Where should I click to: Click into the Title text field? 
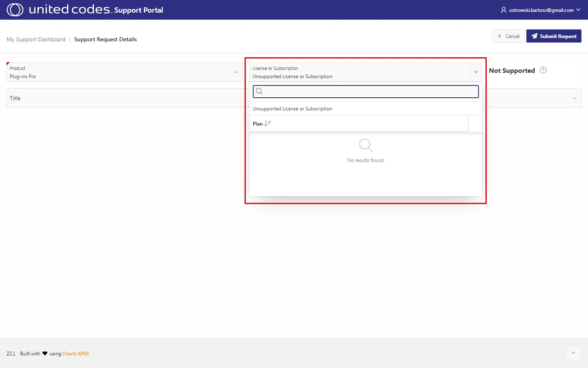pyautogui.click(x=122, y=98)
